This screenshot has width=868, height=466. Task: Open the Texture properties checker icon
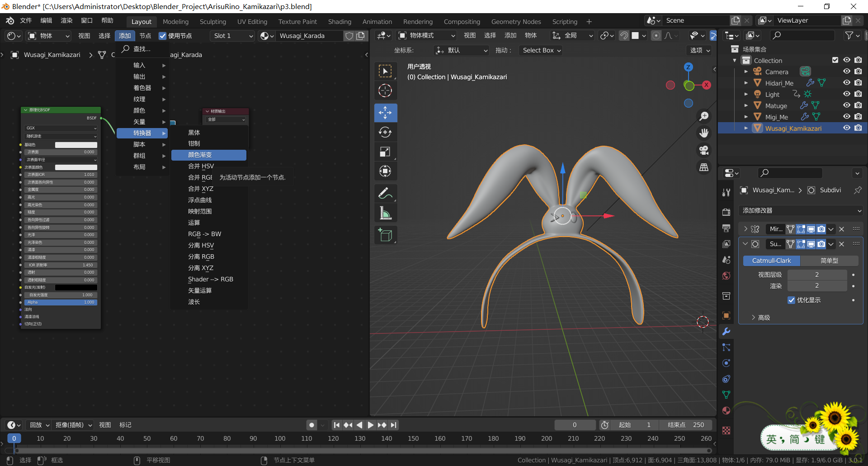726,431
